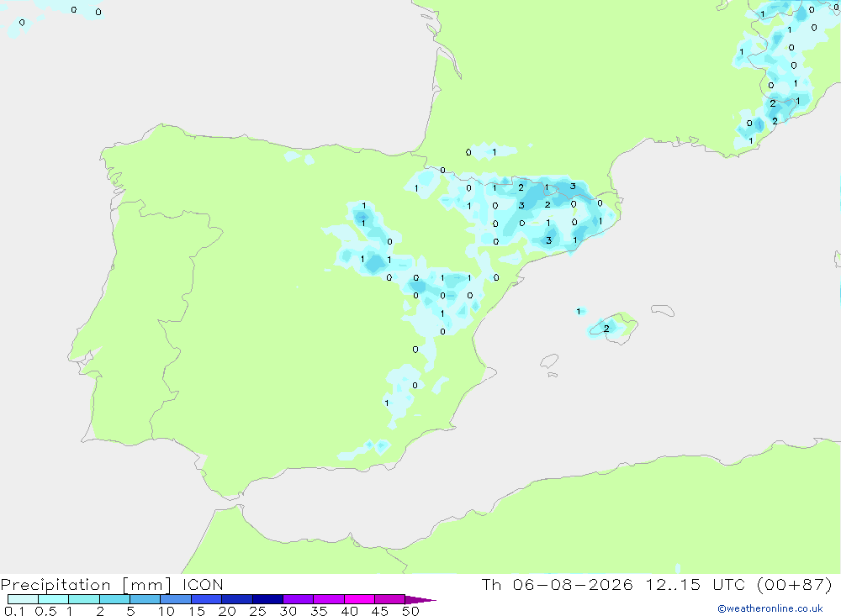Click the 'Th 06-08-2026' date text

click(558, 584)
